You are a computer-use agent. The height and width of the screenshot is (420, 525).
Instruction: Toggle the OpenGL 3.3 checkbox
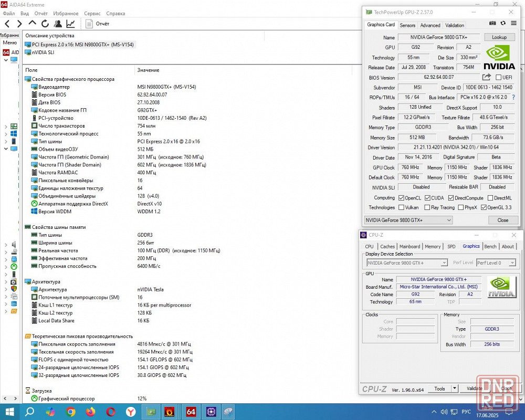(484, 207)
